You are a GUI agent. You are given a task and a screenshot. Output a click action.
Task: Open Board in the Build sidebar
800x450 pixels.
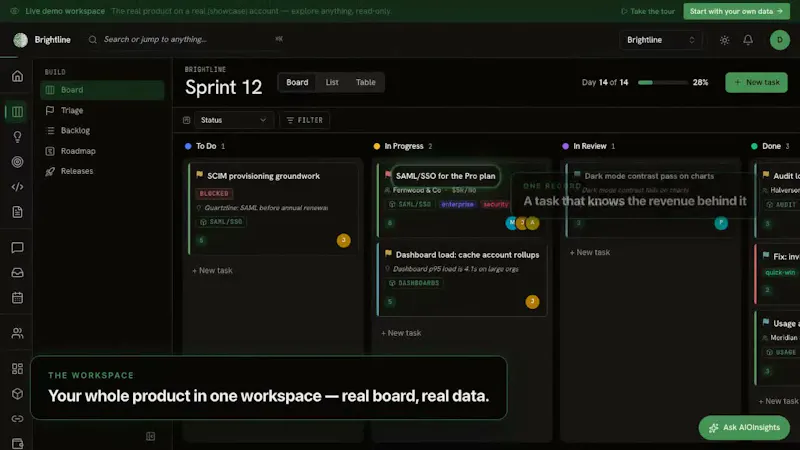pos(102,90)
